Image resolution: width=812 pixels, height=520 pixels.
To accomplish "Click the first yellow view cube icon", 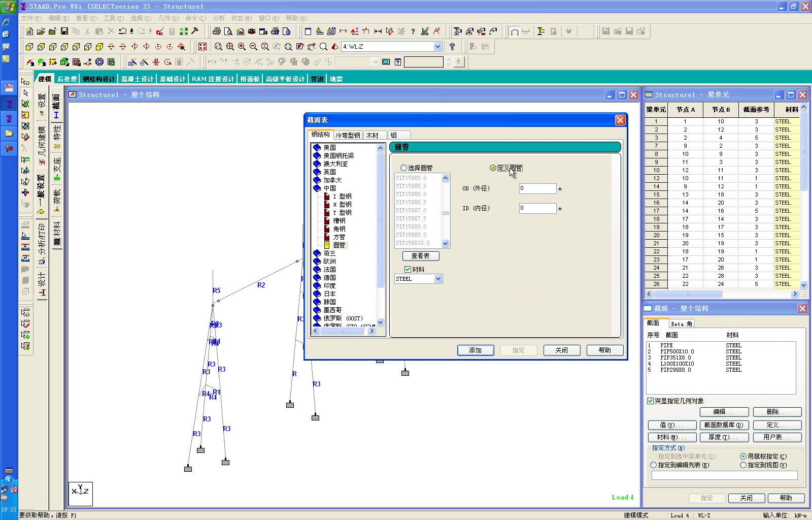I will [x=29, y=47].
